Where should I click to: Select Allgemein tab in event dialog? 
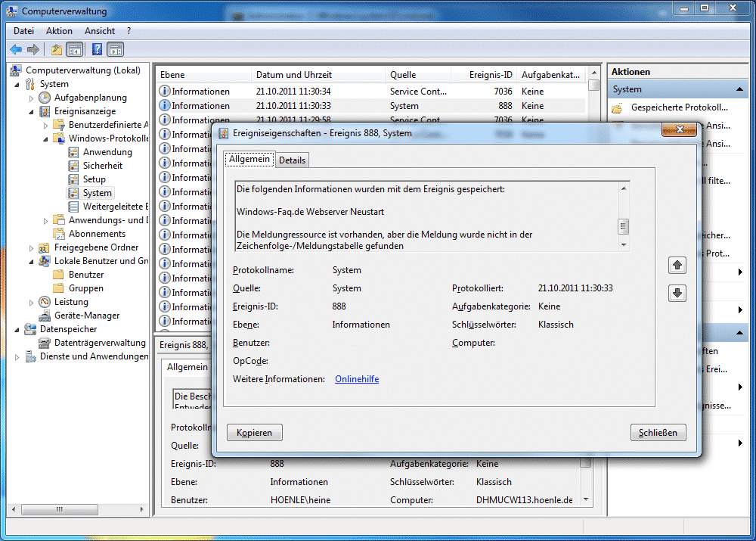click(x=249, y=159)
